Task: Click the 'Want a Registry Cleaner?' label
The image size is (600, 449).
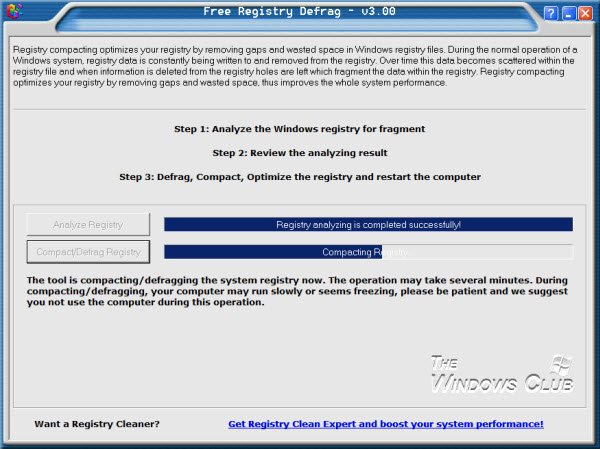Action: [x=97, y=424]
